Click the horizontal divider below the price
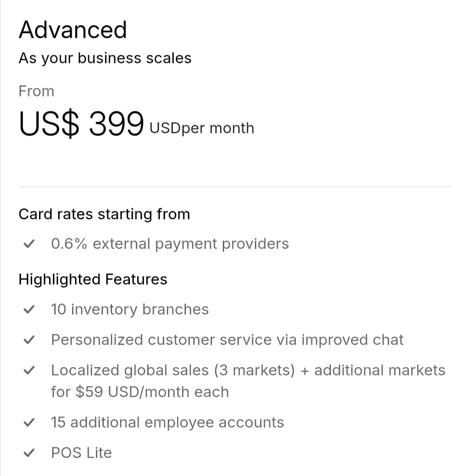 [x=234, y=187]
